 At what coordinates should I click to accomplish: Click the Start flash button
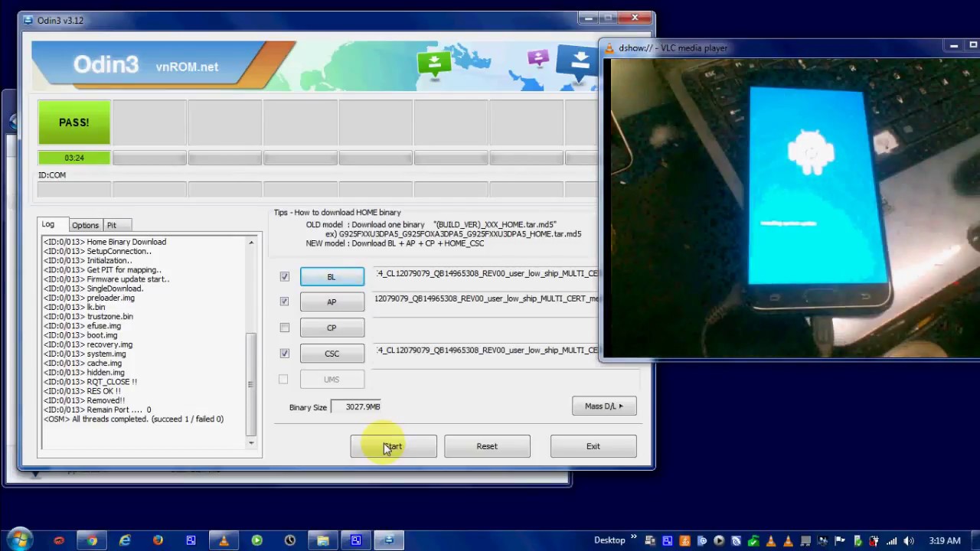[x=394, y=446]
